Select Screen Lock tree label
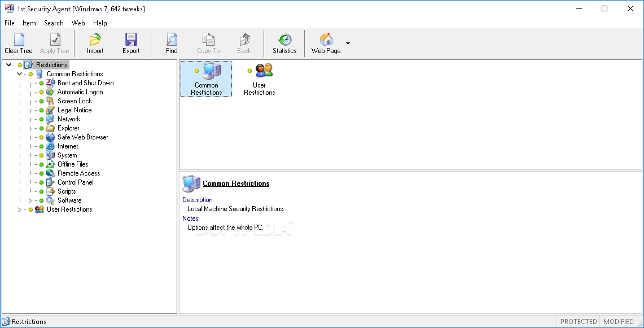The width and height of the screenshot is (644, 328). pos(75,101)
